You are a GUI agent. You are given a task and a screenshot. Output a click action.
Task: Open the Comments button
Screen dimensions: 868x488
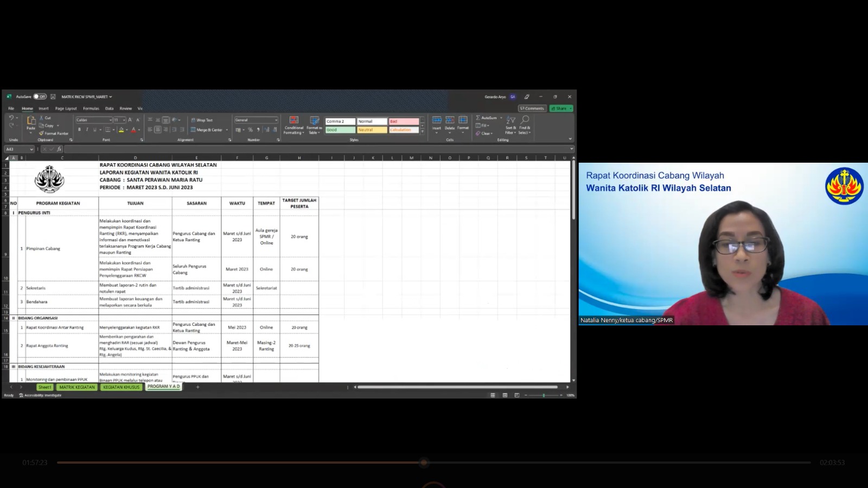(x=532, y=108)
